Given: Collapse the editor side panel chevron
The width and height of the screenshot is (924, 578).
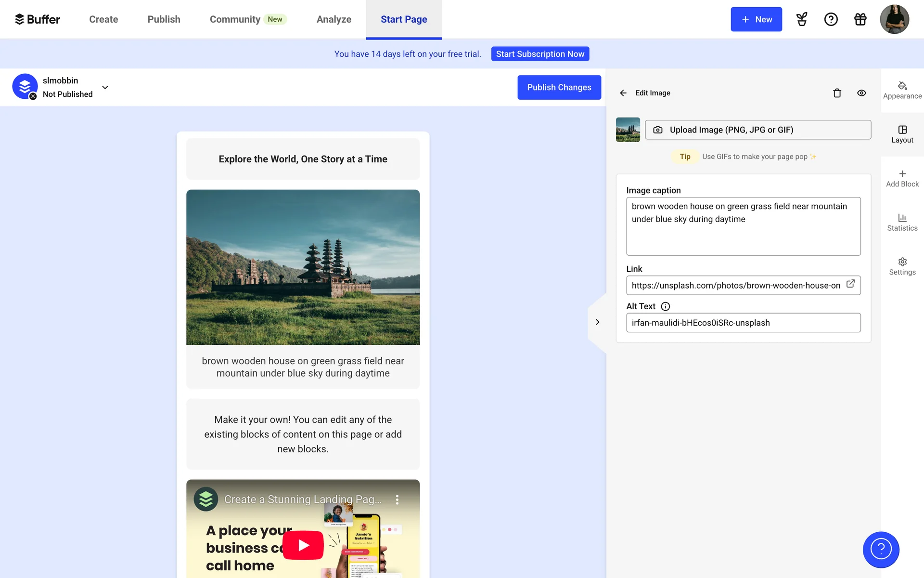Looking at the screenshot, I should [x=597, y=322].
